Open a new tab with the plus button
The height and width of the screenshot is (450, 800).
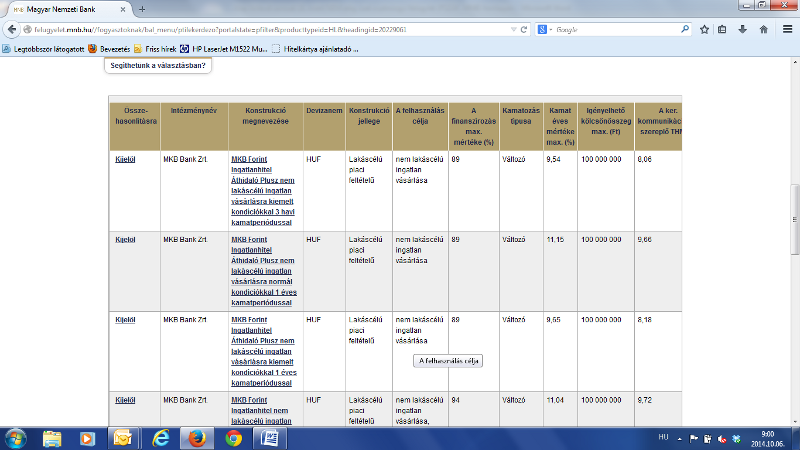tap(142, 9)
